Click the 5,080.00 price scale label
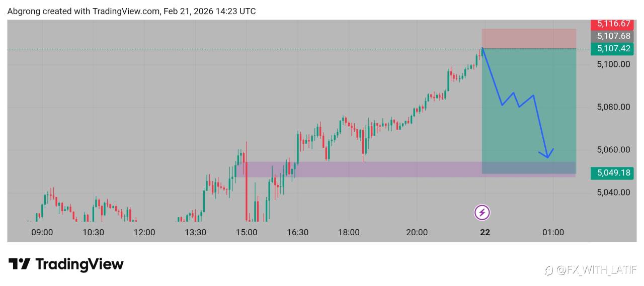Screen dimensions: 644x286 click(614, 107)
